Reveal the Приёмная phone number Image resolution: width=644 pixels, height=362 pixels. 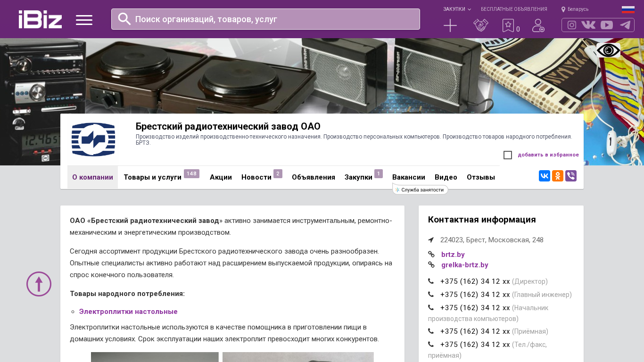[475, 331]
